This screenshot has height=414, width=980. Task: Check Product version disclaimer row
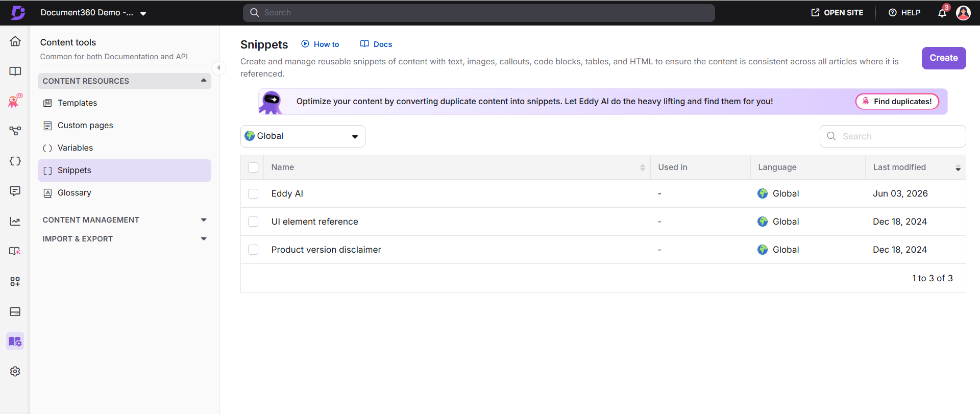[x=253, y=250]
